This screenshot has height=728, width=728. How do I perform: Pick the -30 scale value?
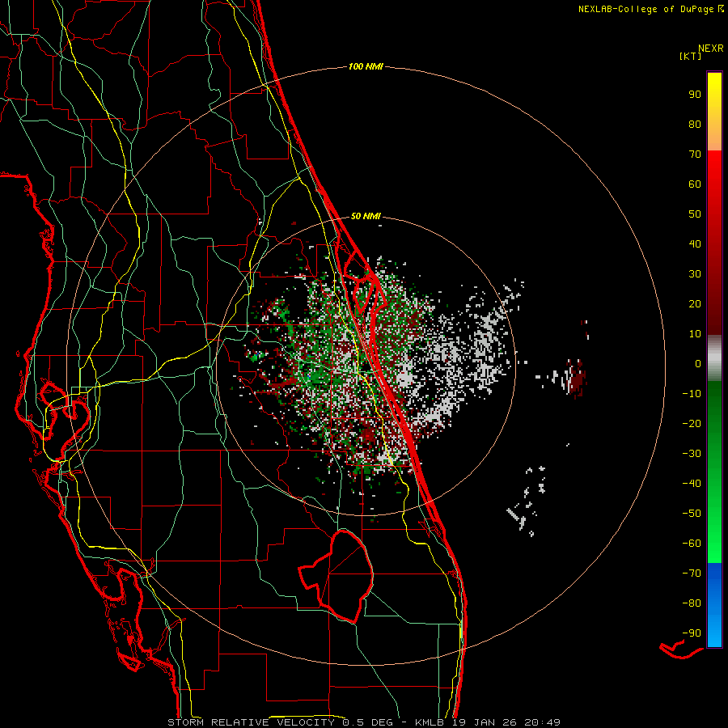pos(692,454)
